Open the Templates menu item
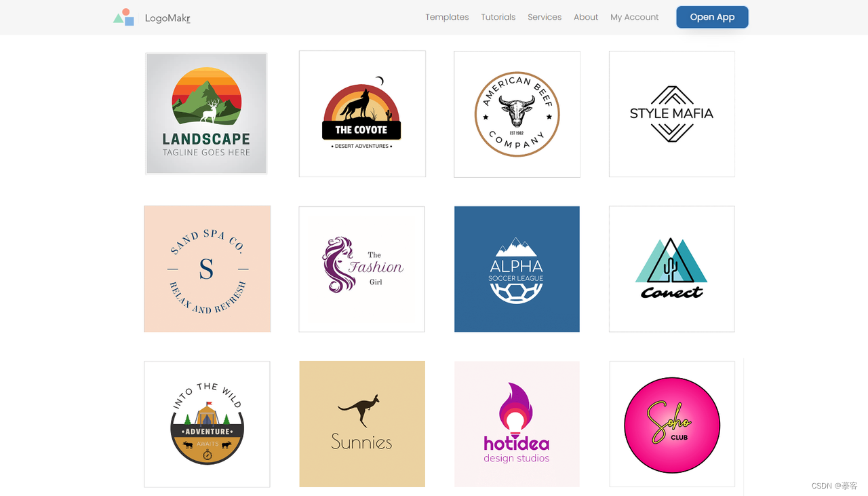 [x=447, y=17]
